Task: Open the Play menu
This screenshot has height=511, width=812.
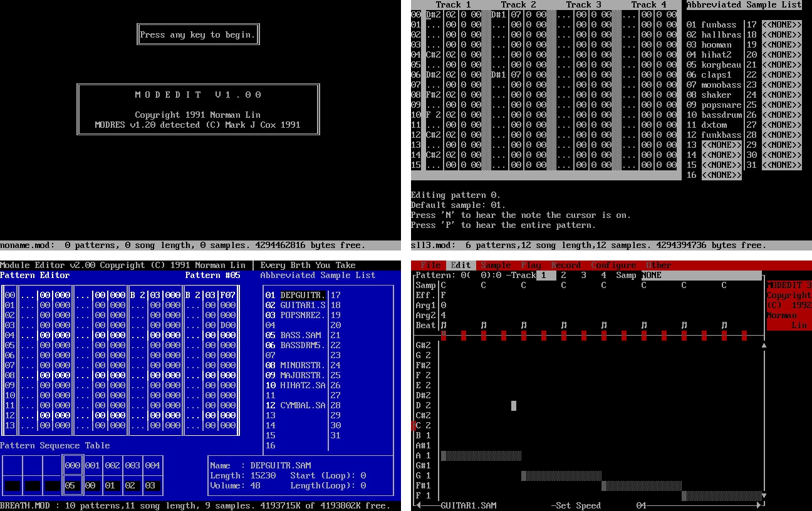Action: click(531, 265)
